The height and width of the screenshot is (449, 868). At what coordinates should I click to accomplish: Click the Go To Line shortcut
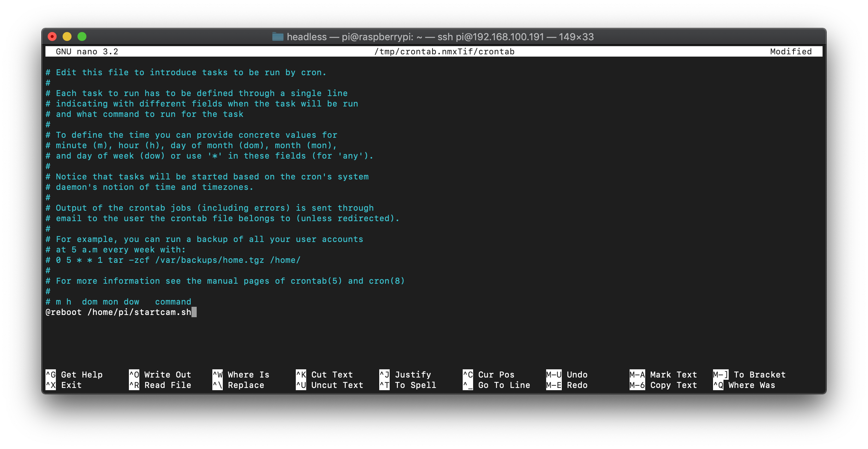coord(496,385)
